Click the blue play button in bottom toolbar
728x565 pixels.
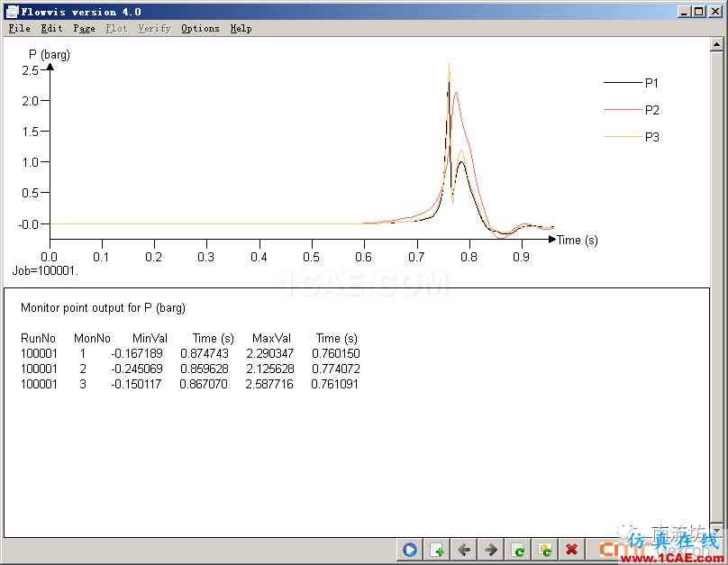click(x=410, y=551)
